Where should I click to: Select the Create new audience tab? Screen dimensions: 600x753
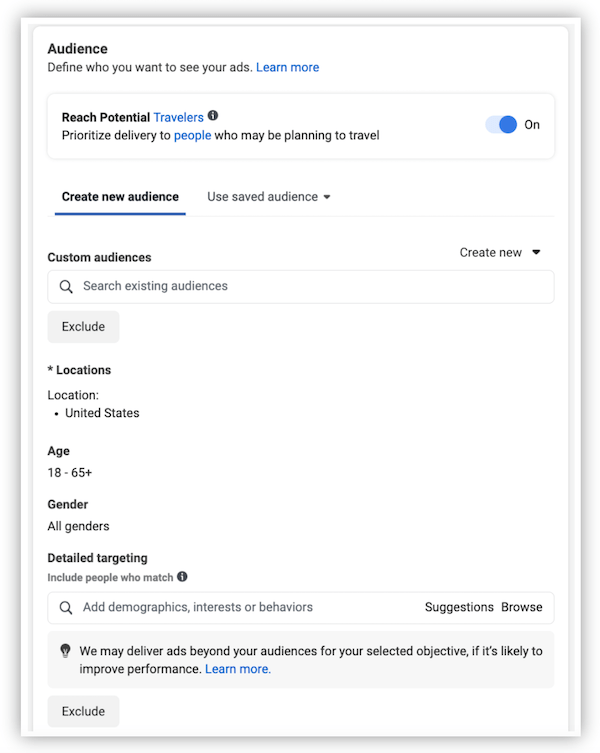(x=120, y=197)
